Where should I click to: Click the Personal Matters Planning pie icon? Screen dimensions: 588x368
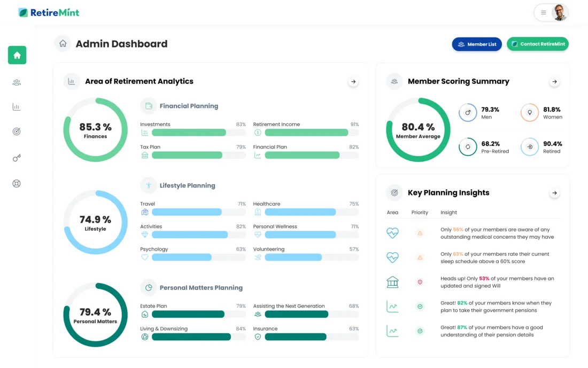[149, 288]
